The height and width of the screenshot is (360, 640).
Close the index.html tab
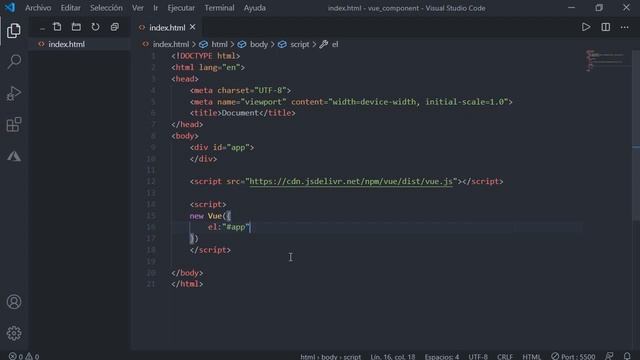[193, 27]
